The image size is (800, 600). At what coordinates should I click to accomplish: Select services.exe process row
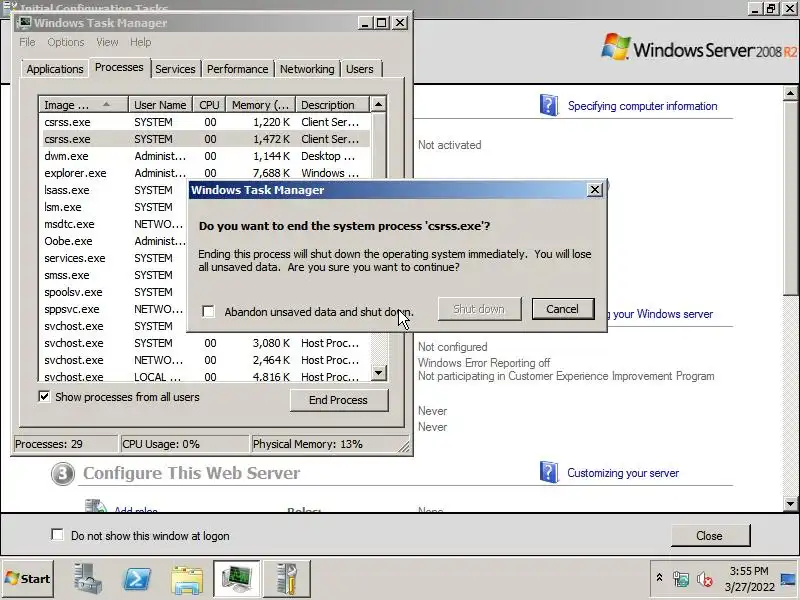point(113,258)
